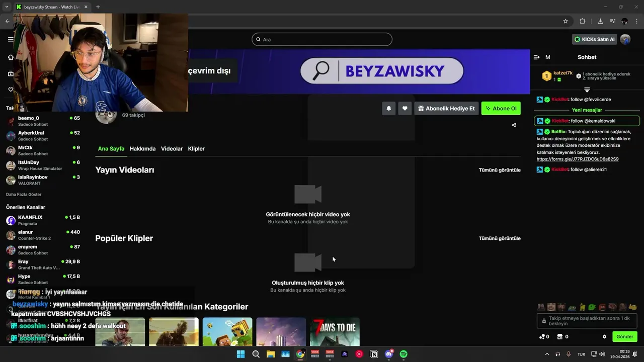Follow the channel with the heart button
Screen dimensions: 644x362
pyautogui.click(x=405, y=108)
